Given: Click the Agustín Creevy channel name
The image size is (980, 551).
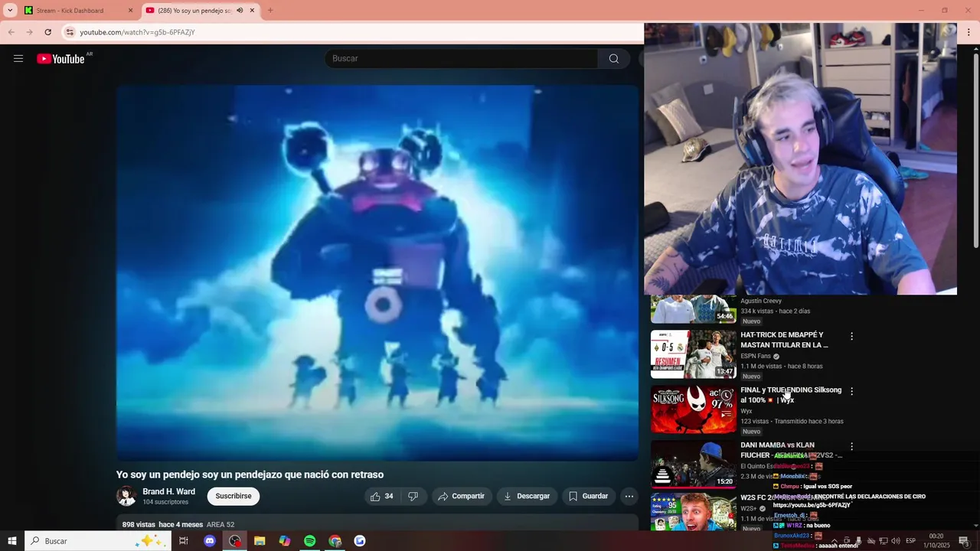Looking at the screenshot, I should pos(761,301).
